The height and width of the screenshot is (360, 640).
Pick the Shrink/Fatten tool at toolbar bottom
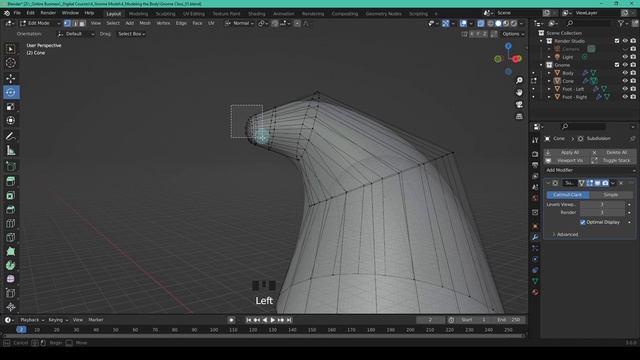point(11,307)
